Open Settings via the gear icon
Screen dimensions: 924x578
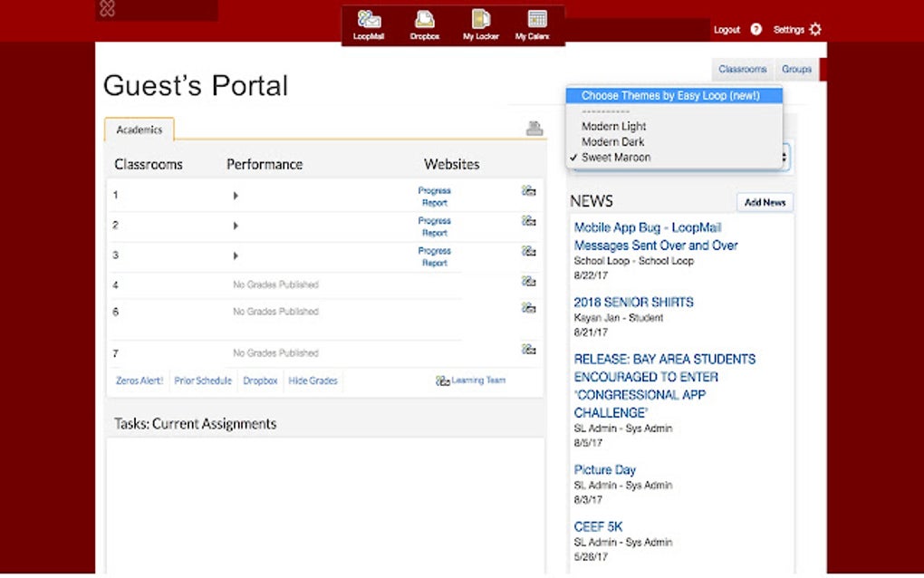tap(814, 28)
